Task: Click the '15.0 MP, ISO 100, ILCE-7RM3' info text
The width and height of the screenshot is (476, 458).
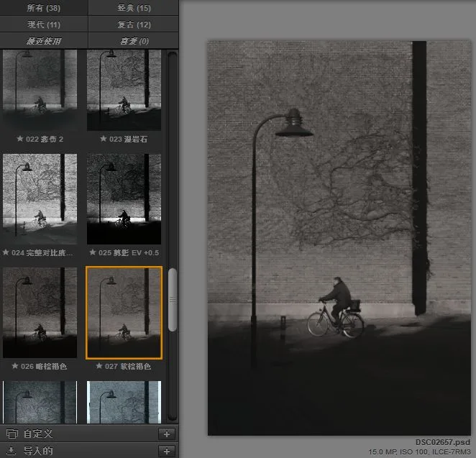Action: (419, 452)
